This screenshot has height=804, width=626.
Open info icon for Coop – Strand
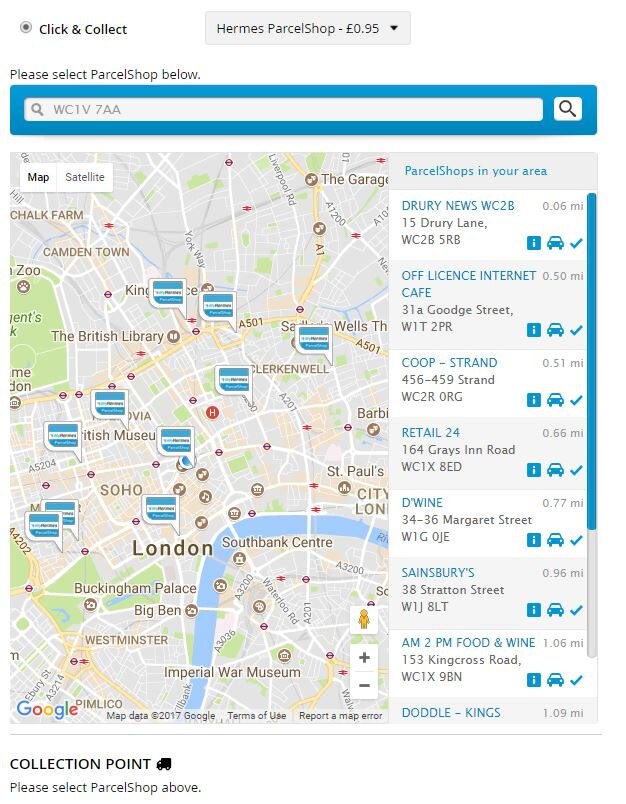[534, 399]
